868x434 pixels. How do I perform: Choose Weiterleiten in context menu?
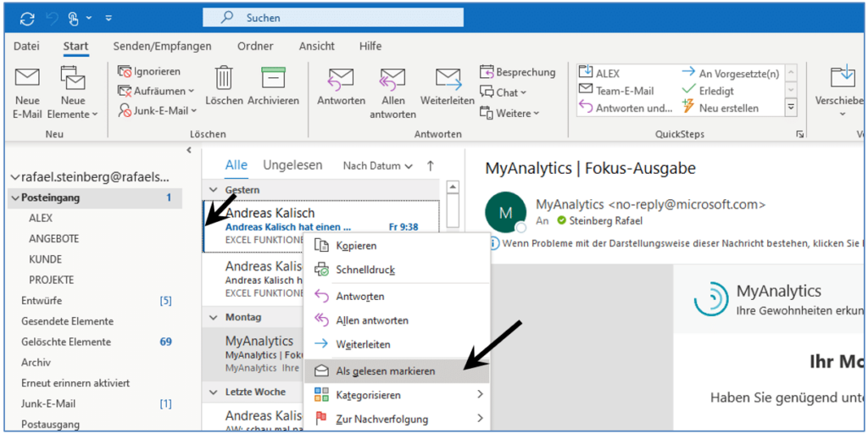[x=397, y=344]
